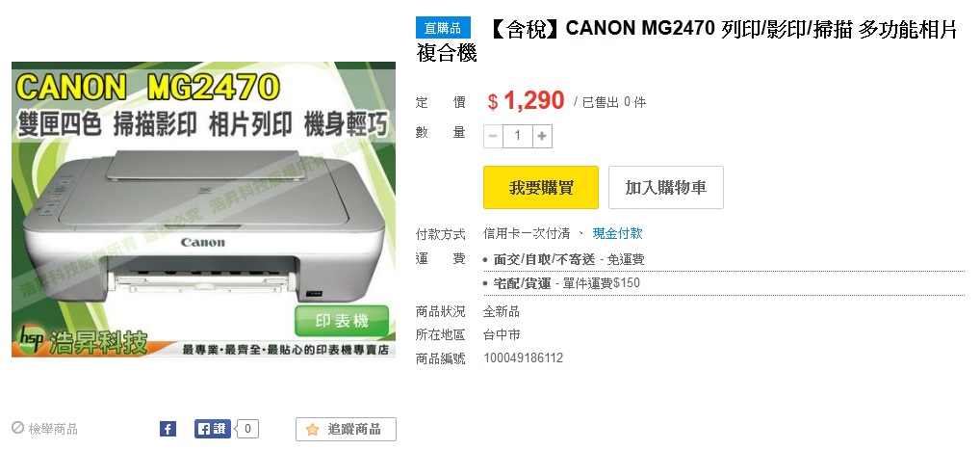Click the 檢舉商品 report text link

53,429
